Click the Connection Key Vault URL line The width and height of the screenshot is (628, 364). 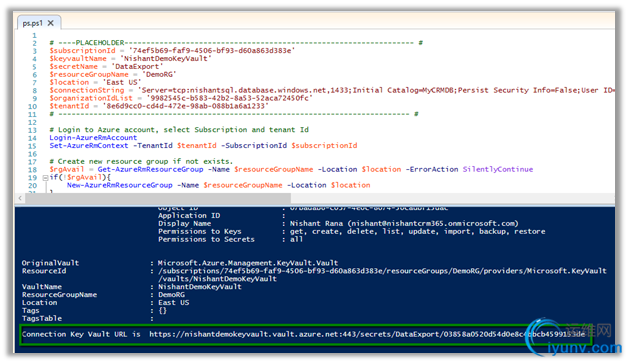coord(303,334)
